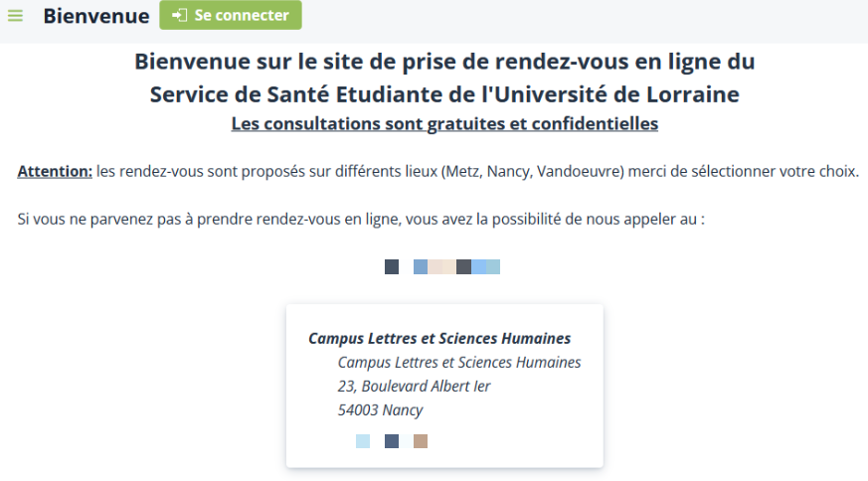
Task: Click the italic Campus Lettres et Sciences Humaines line
Action: point(459,363)
